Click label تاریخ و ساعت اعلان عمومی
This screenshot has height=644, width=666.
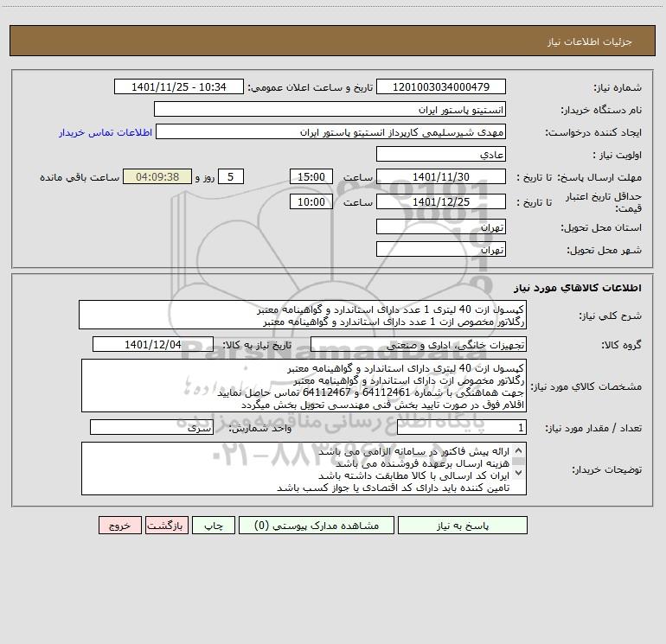[x=310, y=87]
